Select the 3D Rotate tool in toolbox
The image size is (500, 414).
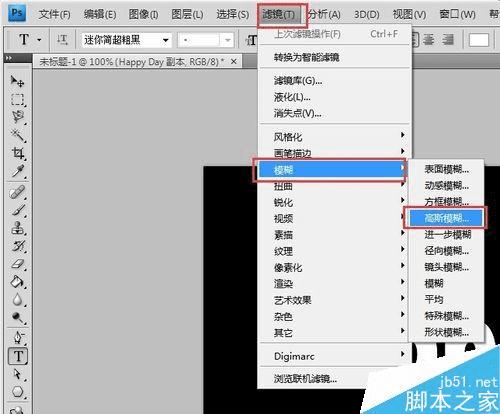click(x=17, y=410)
